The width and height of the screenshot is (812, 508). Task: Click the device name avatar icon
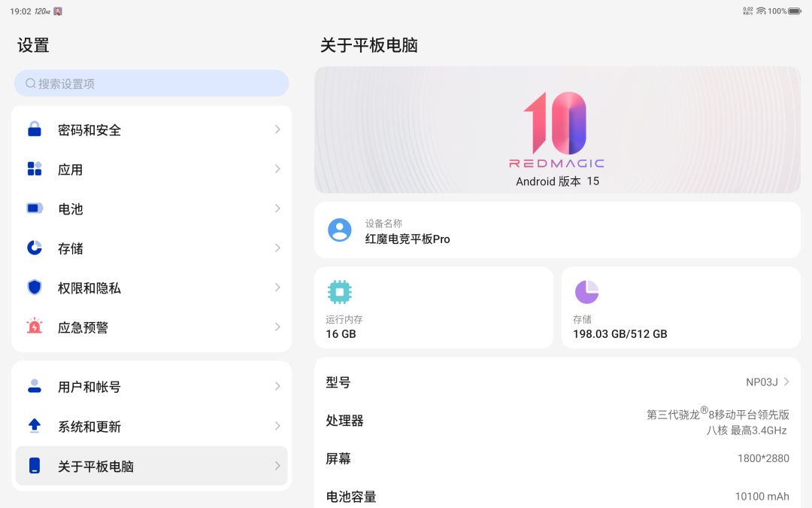pyautogui.click(x=340, y=230)
